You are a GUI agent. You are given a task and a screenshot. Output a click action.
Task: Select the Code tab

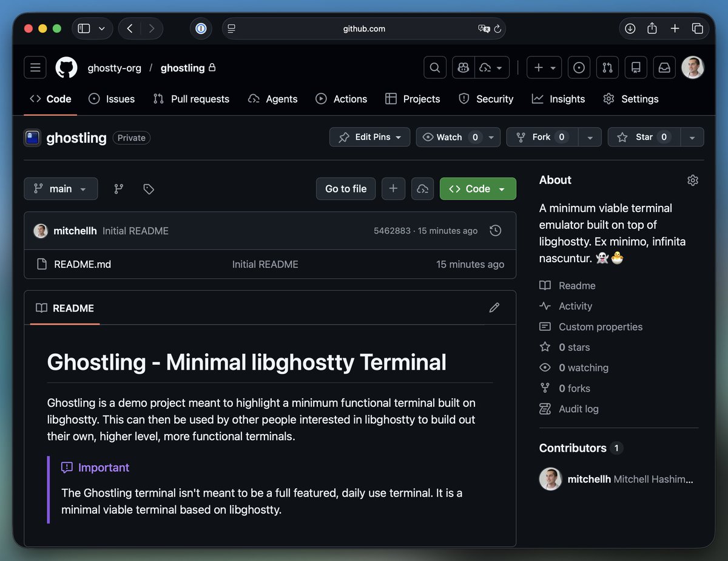point(51,99)
